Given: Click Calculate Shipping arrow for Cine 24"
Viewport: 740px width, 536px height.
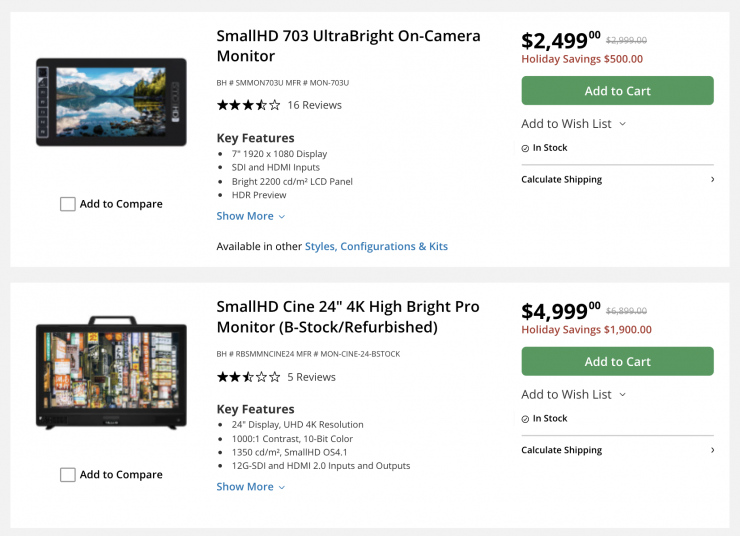Looking at the screenshot, I should coord(712,451).
